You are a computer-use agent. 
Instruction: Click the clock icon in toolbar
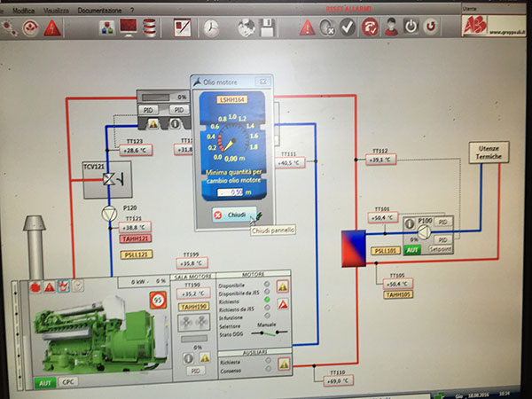coord(211,27)
